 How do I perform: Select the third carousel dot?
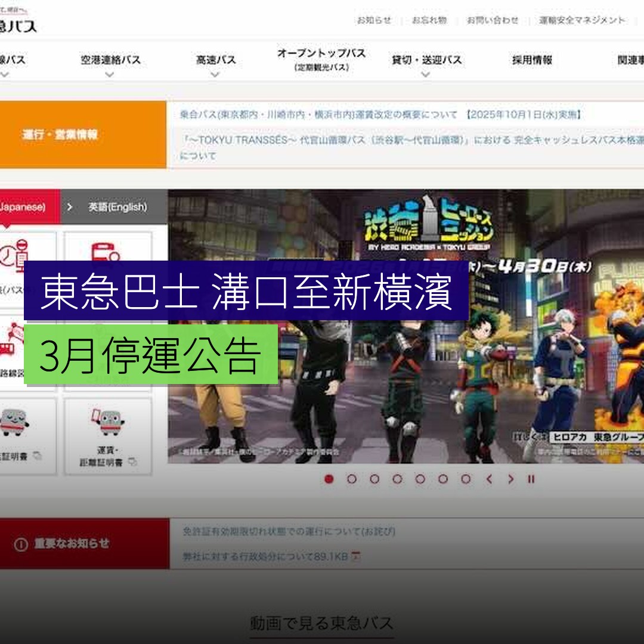click(x=374, y=478)
